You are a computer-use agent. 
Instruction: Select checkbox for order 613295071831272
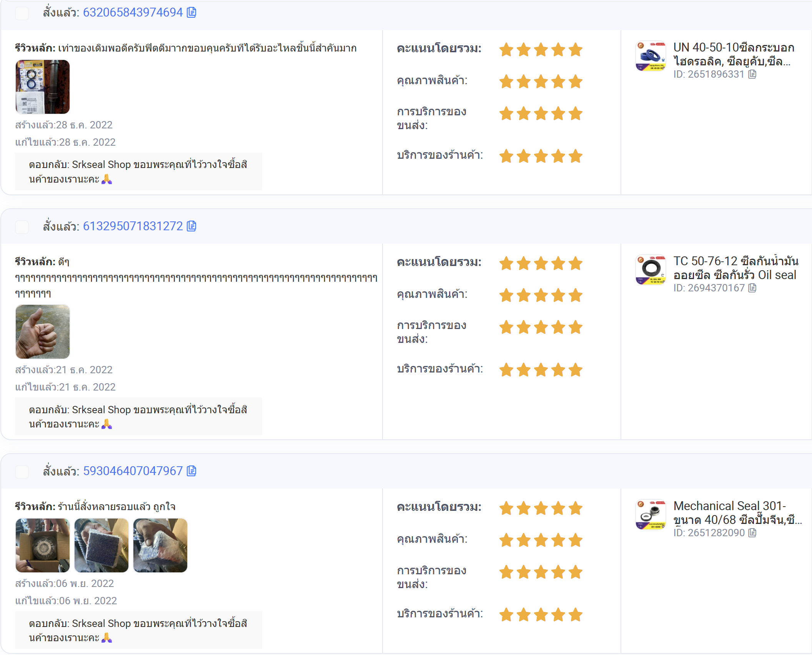click(22, 227)
